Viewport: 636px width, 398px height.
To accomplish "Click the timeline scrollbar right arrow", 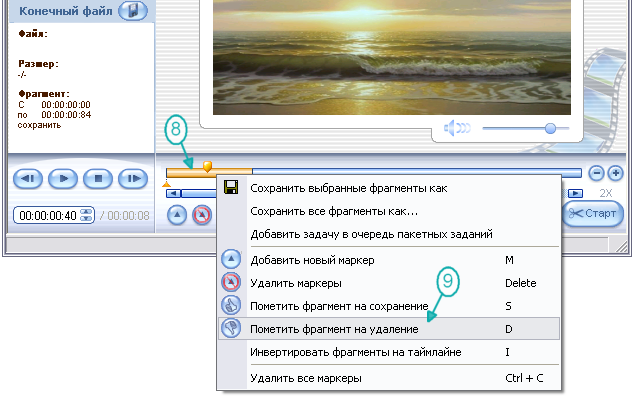I will tap(576, 194).
